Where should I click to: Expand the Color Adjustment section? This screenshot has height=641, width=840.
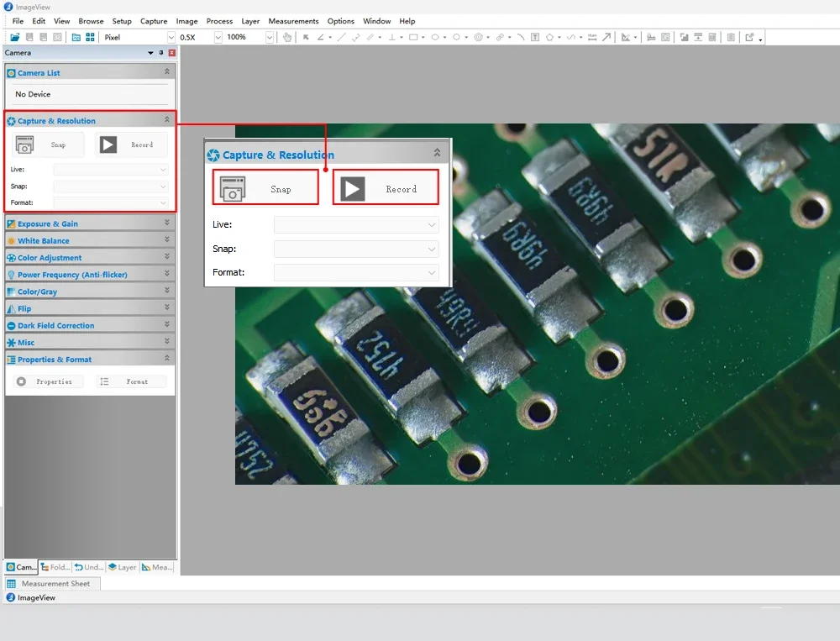tap(166, 257)
